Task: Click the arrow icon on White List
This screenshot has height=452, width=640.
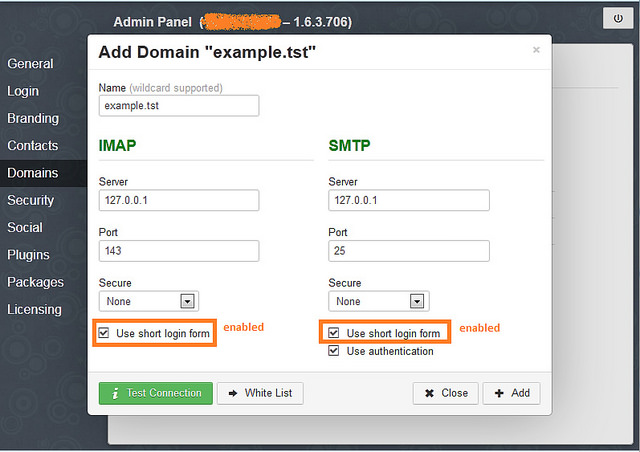Action: tap(231, 393)
